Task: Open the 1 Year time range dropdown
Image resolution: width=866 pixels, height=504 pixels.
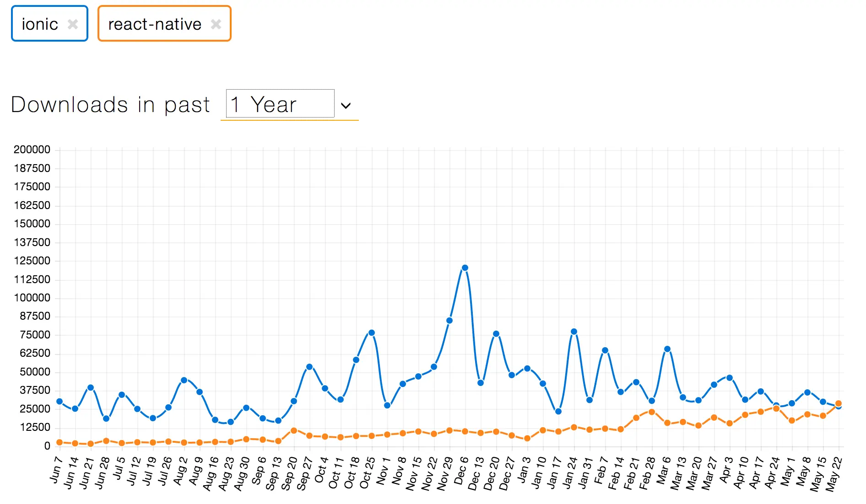Action: click(280, 104)
